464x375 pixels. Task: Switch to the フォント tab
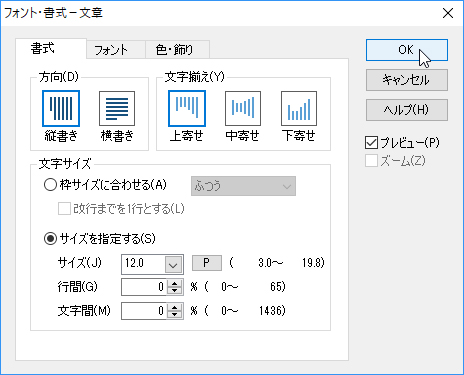pyautogui.click(x=111, y=50)
